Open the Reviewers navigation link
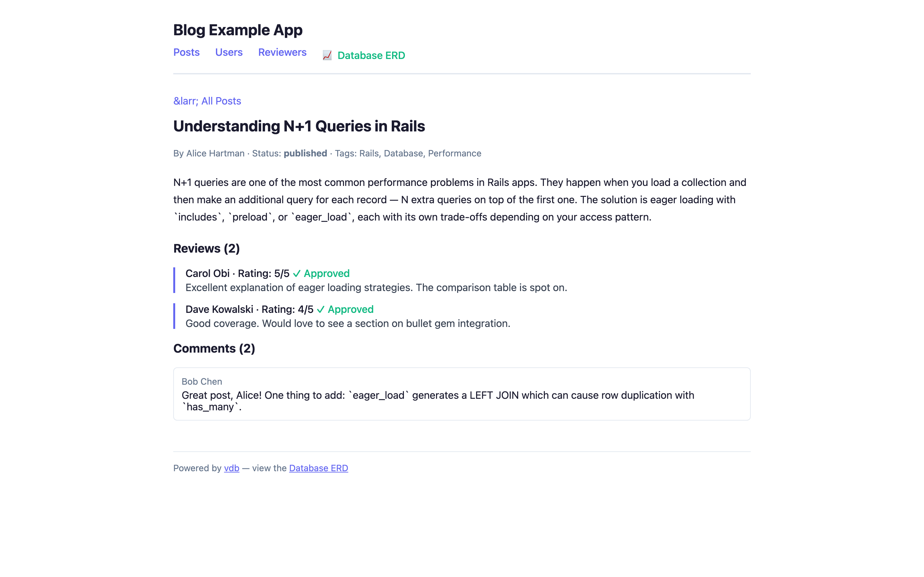This screenshot has width=924, height=577. (282, 52)
